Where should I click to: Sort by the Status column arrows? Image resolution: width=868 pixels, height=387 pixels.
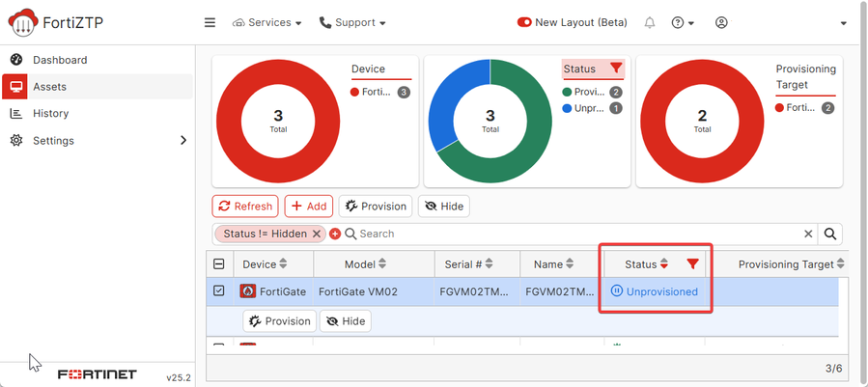click(x=663, y=264)
